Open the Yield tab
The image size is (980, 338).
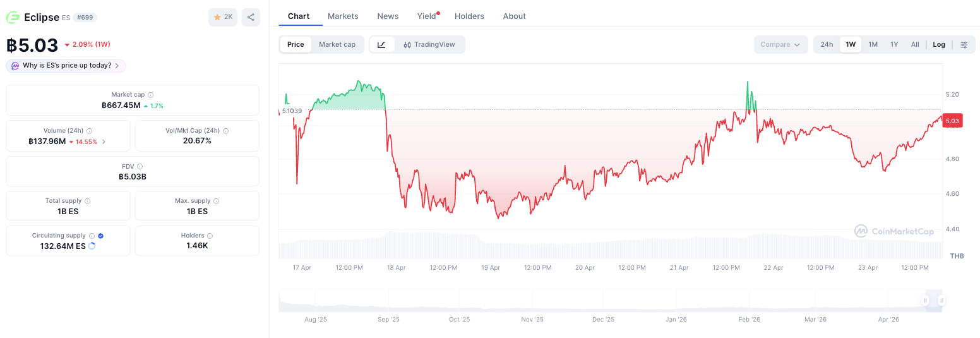coord(427,16)
